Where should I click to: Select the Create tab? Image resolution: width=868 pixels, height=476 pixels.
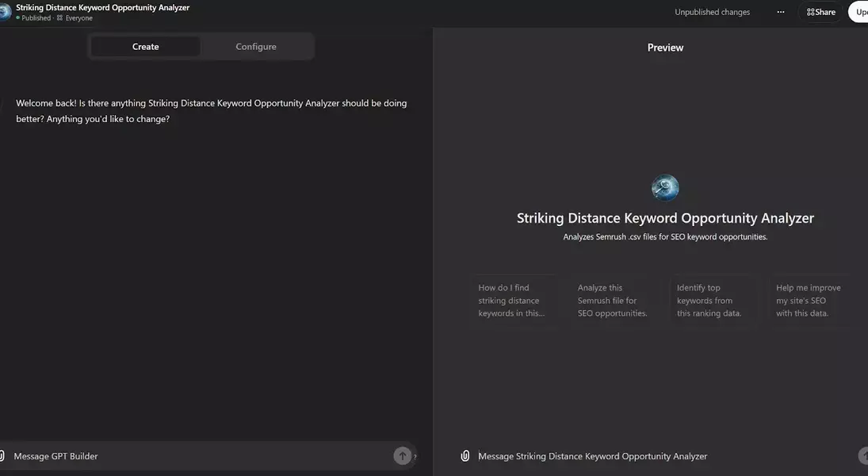pos(145,47)
